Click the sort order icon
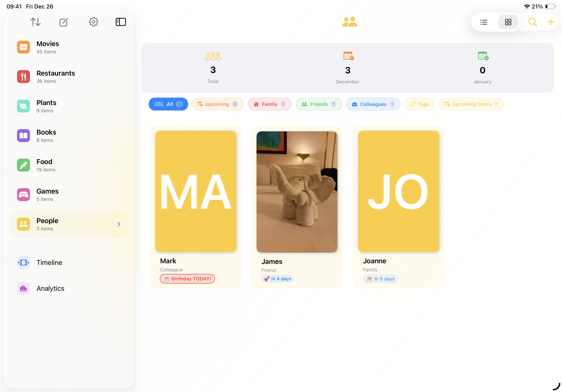Viewport: 562px width, 392px height. [35, 22]
